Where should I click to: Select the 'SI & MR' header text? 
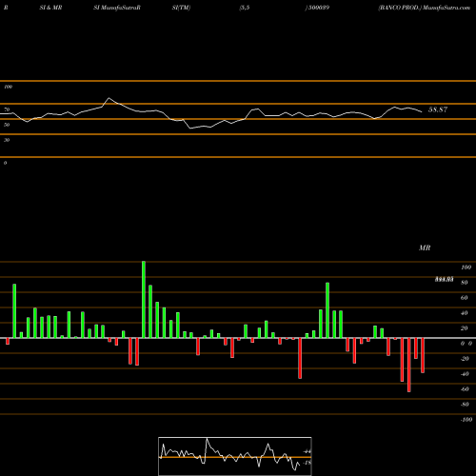[x=50, y=8]
